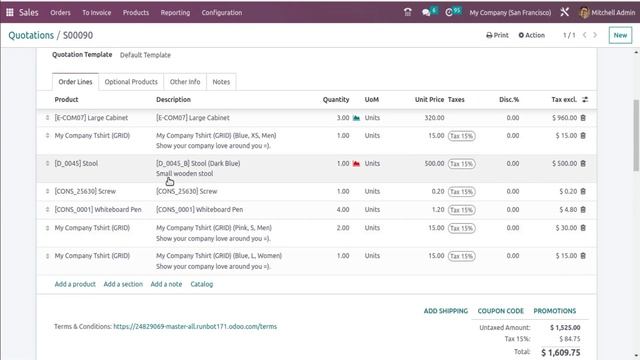Open optional columns settings icon

click(x=585, y=100)
